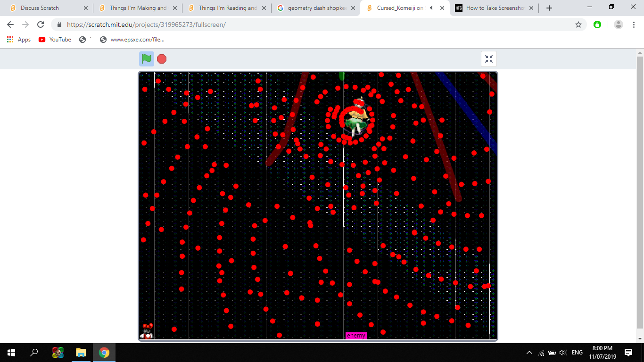Click the volume icon in the system tray
644x362 pixels.
point(562,353)
